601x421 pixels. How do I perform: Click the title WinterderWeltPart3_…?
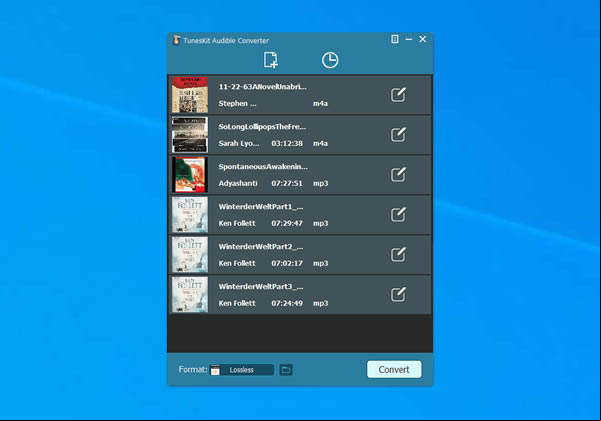point(261,286)
